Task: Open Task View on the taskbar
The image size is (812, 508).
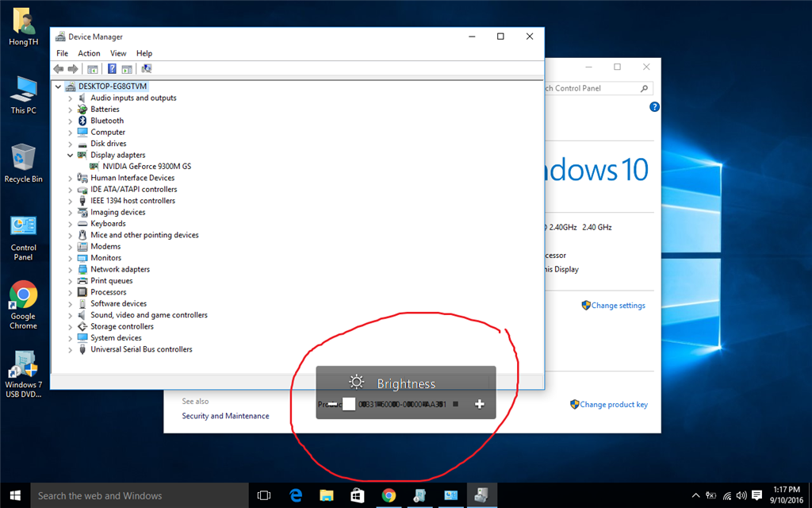Action: click(x=264, y=495)
